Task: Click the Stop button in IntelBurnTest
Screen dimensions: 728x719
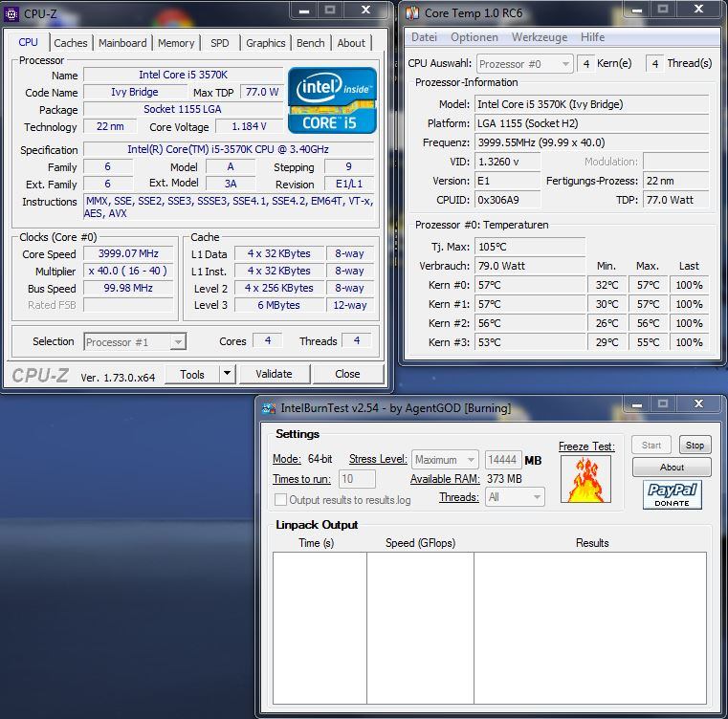Action: [695, 446]
